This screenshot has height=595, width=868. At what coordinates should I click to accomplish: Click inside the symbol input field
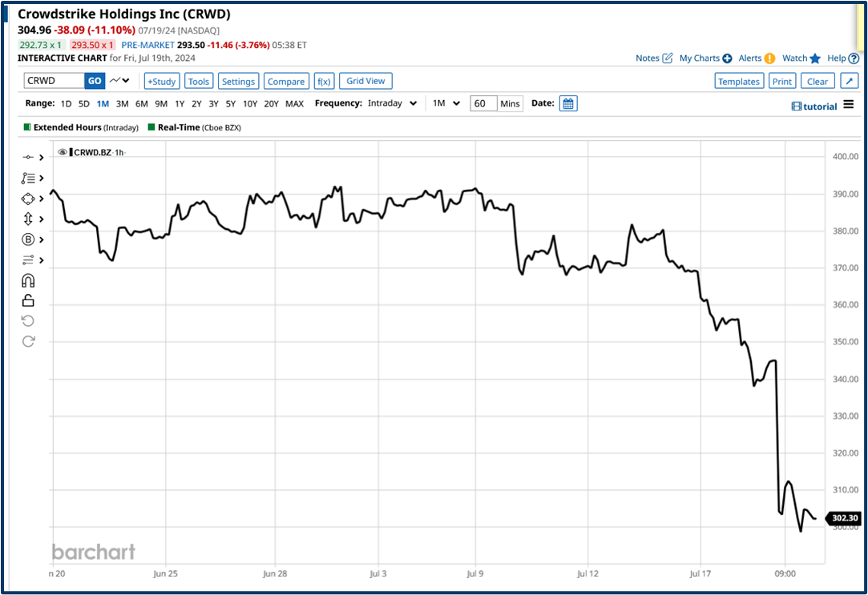50,80
